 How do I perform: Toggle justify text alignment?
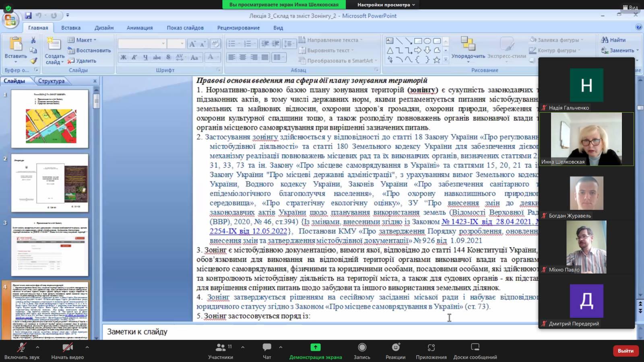264,57
